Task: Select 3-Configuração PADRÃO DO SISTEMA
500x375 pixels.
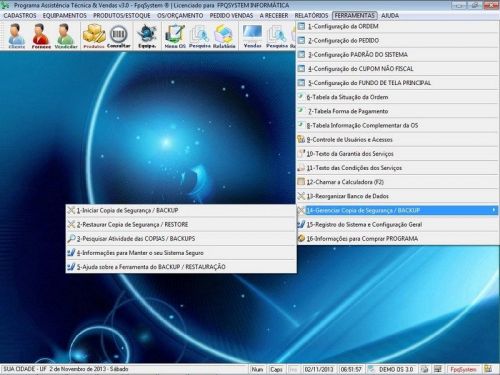Action: (397, 54)
